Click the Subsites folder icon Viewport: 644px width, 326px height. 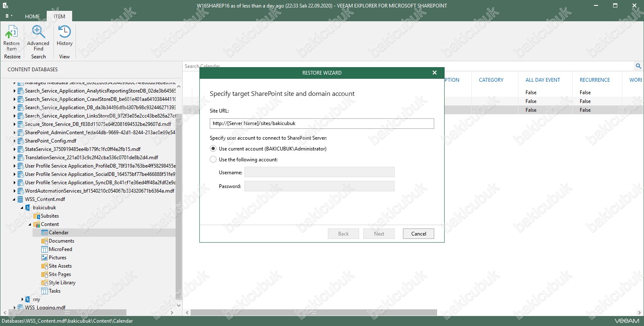point(37,216)
